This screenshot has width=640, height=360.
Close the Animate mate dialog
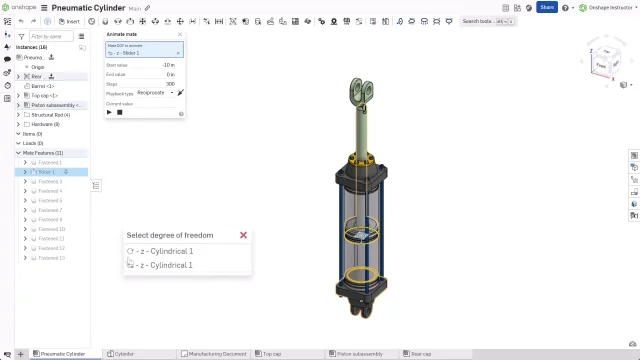(180, 34)
